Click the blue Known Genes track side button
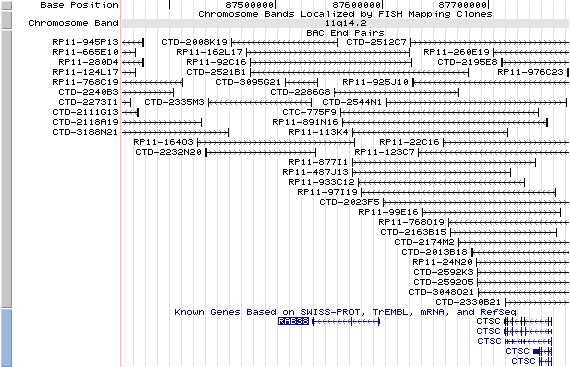This screenshot has height=367, width=570. coord(7,338)
